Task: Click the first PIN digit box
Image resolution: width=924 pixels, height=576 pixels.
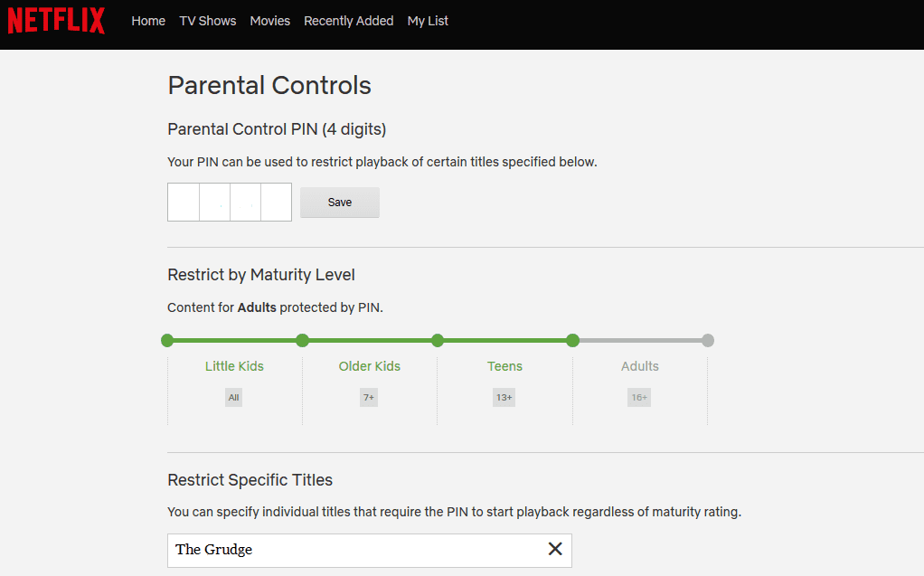Action: click(184, 203)
